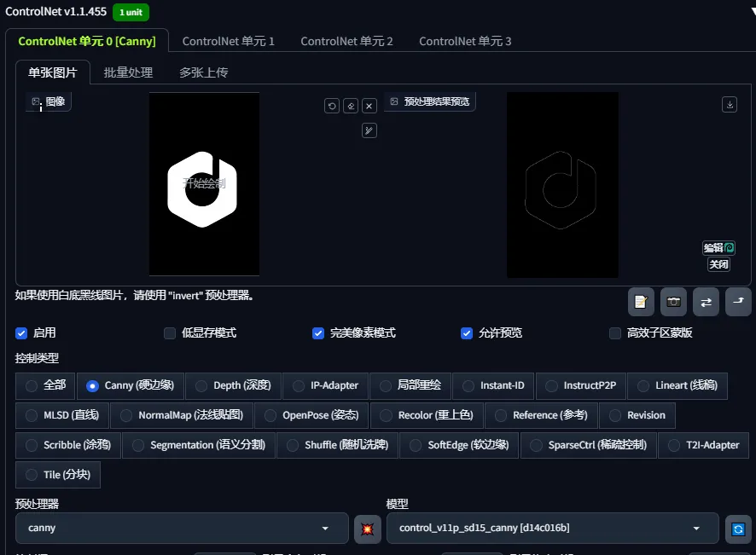The width and height of the screenshot is (756, 555).
Task: Enable the 低显存模式 checkbox
Action: pyautogui.click(x=170, y=332)
